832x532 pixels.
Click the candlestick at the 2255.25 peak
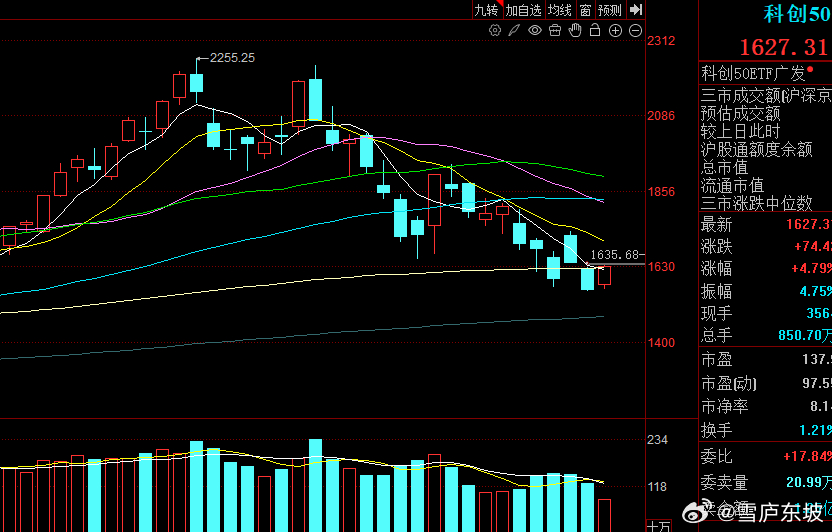point(196,82)
